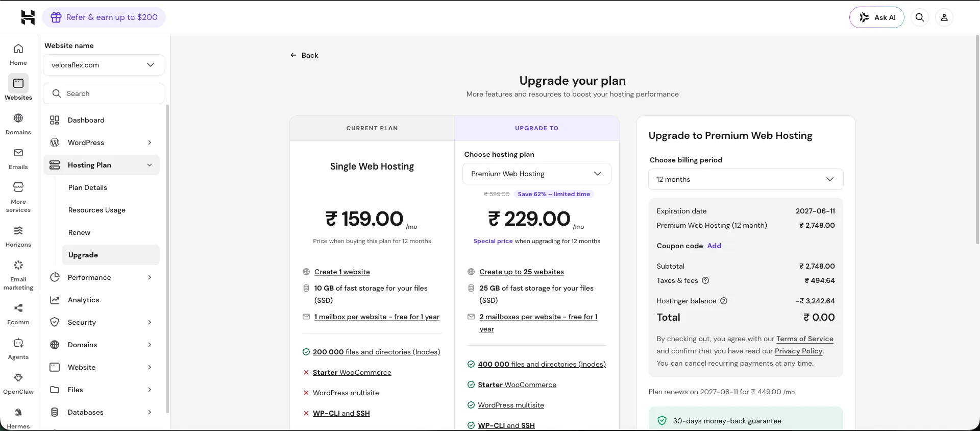Add a coupon code
The image size is (980, 431).
pos(714,246)
